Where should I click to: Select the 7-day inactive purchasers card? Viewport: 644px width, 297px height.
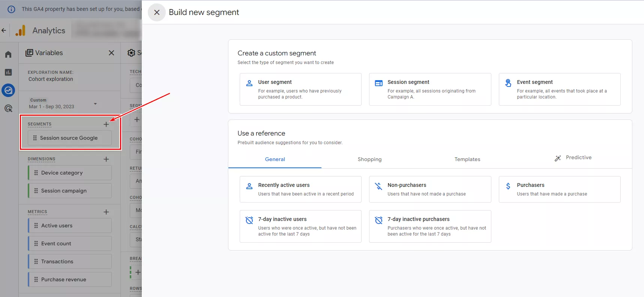click(x=430, y=226)
